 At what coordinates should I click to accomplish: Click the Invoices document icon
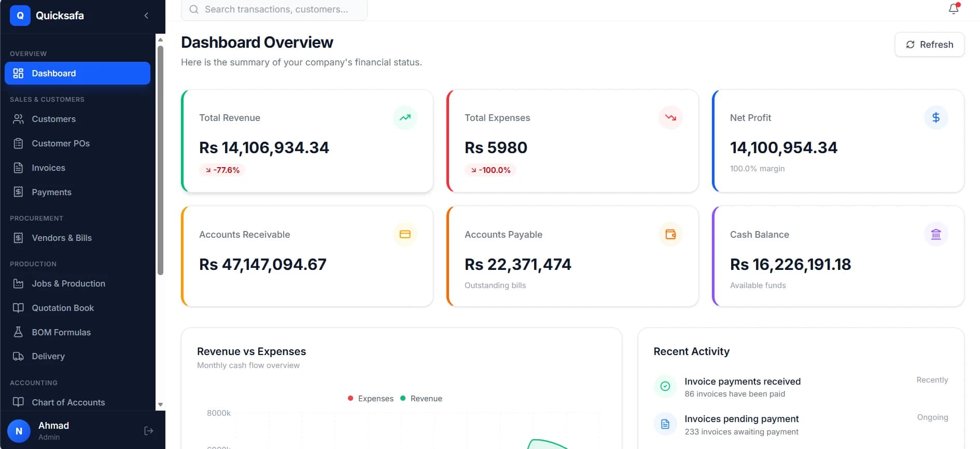click(x=18, y=168)
